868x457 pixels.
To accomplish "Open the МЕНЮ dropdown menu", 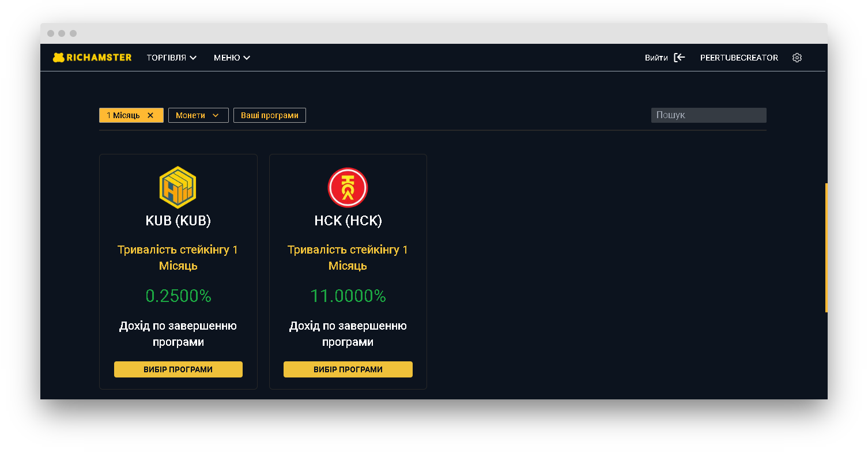I will [232, 58].
